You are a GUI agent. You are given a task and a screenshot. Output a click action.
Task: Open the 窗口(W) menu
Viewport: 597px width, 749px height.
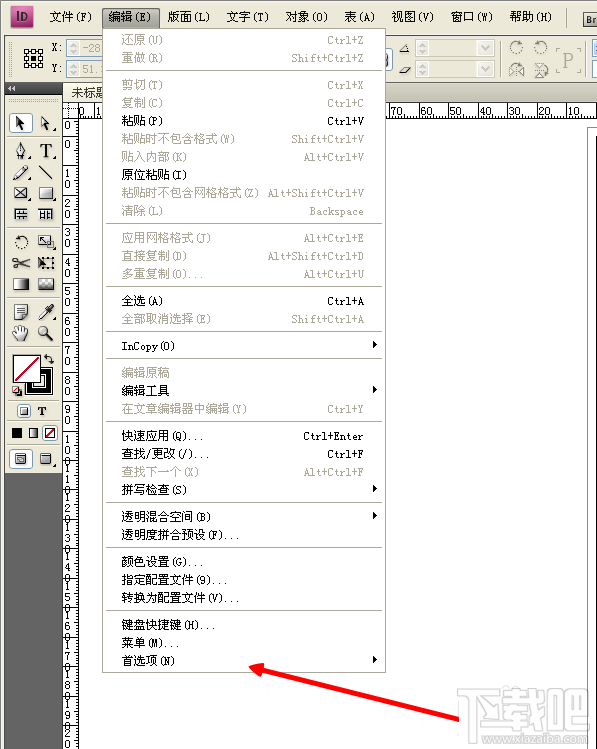tap(472, 17)
